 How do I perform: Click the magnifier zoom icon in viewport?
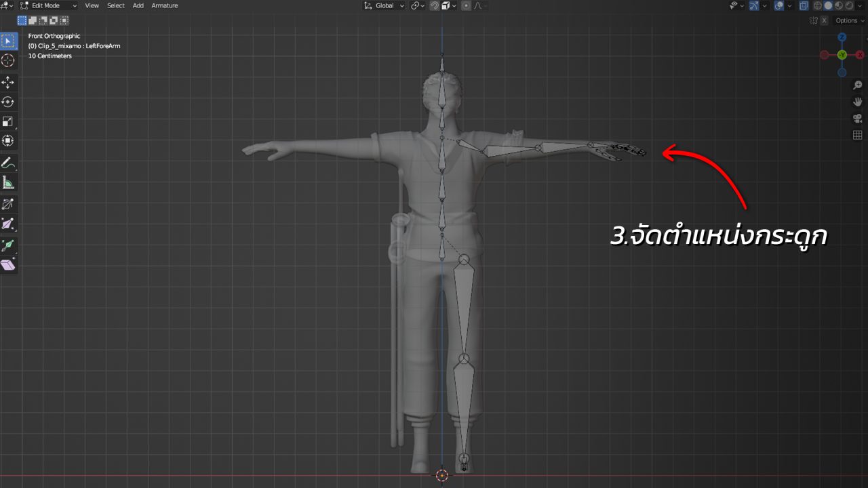pos(856,86)
